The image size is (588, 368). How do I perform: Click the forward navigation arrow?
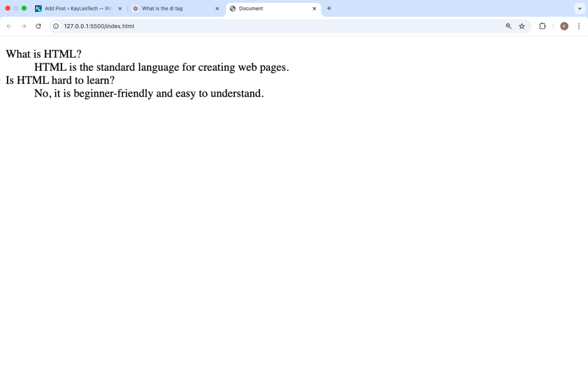click(24, 26)
